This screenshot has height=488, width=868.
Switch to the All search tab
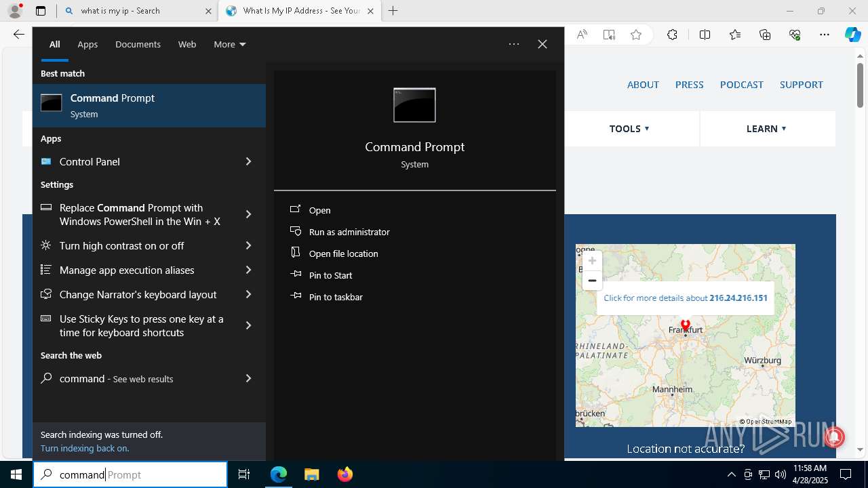[55, 44]
